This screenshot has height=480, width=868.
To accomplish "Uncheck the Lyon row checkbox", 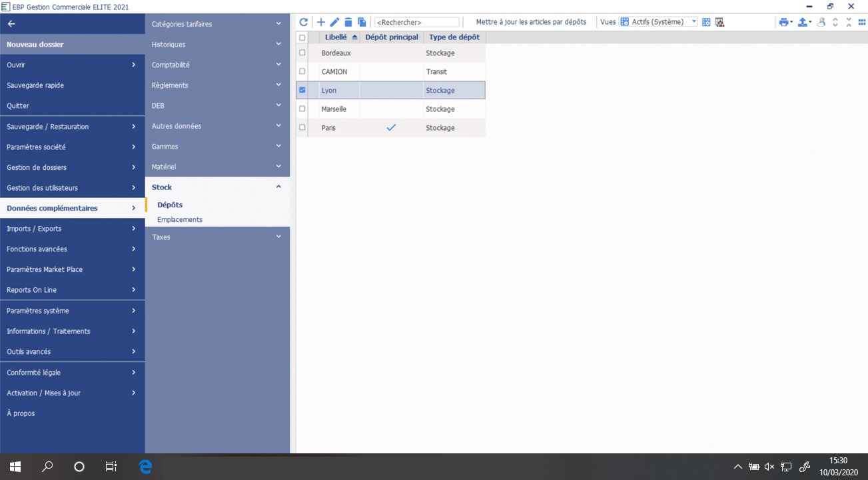I will click(x=302, y=90).
